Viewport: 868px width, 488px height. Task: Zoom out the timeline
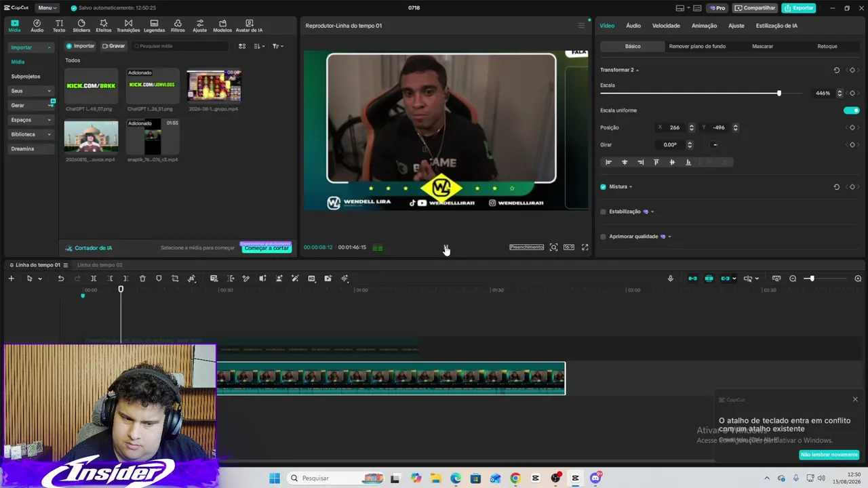click(793, 279)
